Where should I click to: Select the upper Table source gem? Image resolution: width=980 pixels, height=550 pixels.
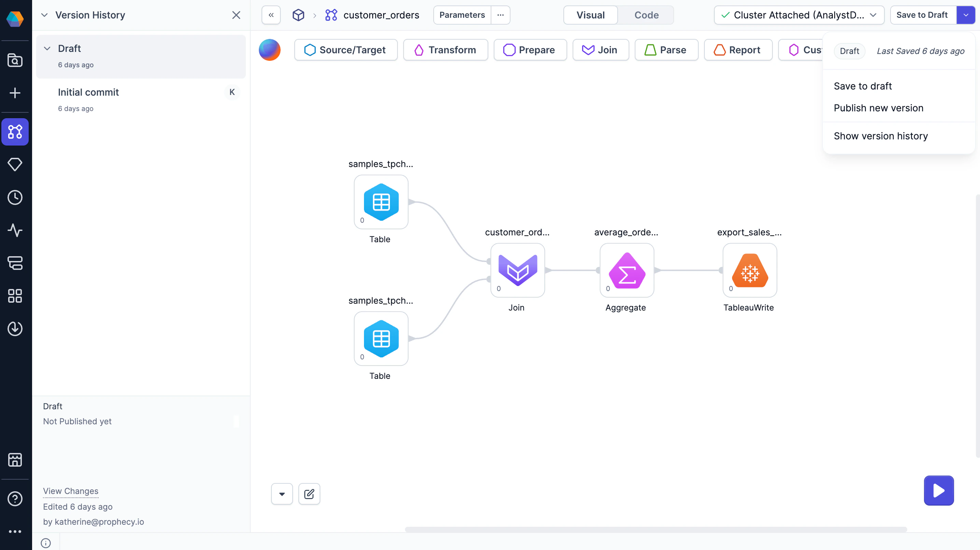(x=381, y=202)
